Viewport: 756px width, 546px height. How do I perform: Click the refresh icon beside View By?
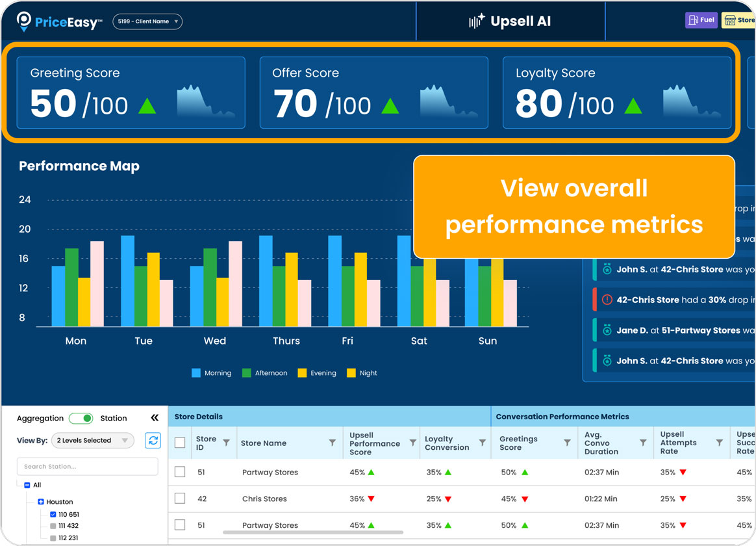[x=153, y=440]
